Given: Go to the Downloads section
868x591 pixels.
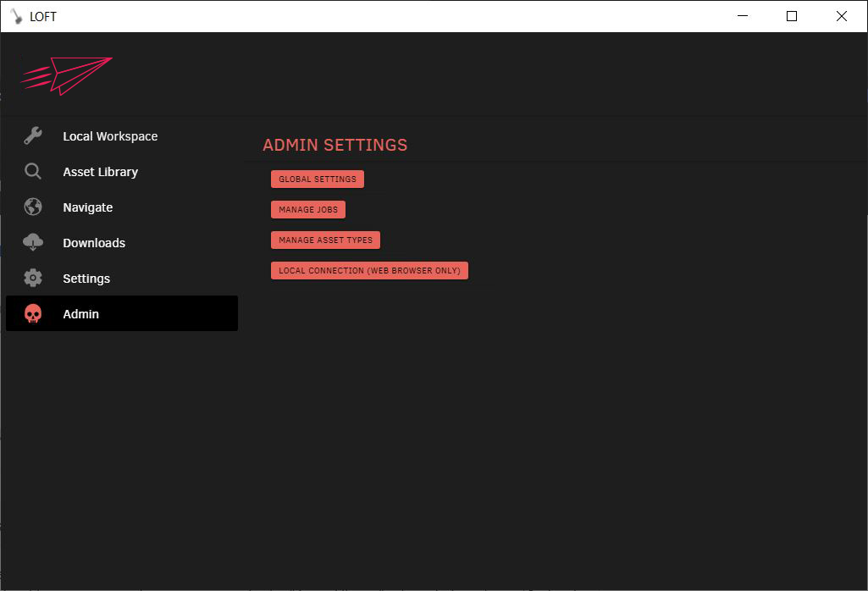Looking at the screenshot, I should pos(94,242).
